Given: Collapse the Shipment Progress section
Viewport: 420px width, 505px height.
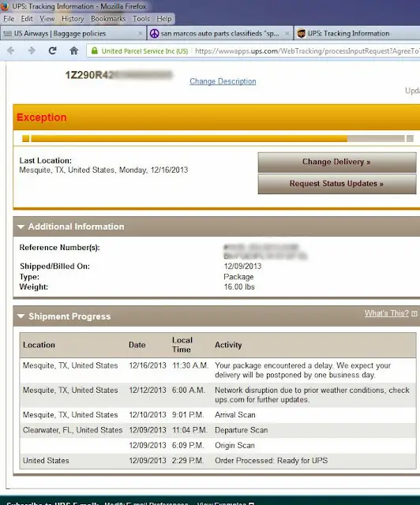Looking at the screenshot, I should 21,316.
